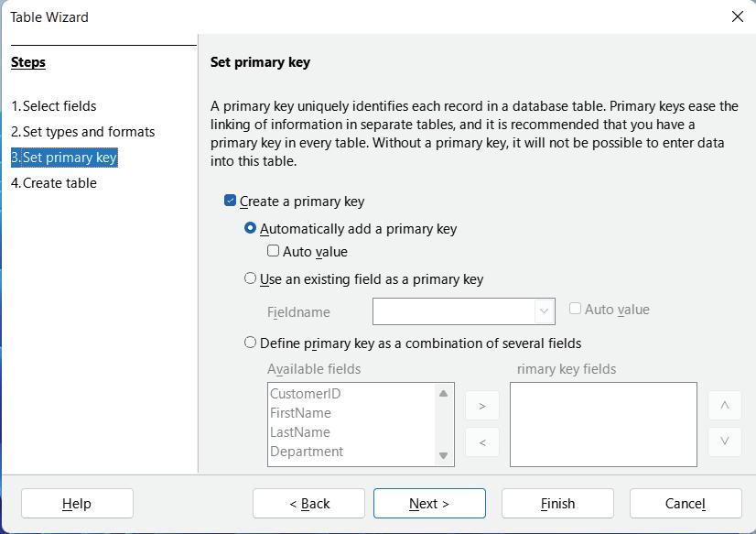Enable Auto value under automatic primary key
The image size is (756, 534).
pyautogui.click(x=274, y=251)
